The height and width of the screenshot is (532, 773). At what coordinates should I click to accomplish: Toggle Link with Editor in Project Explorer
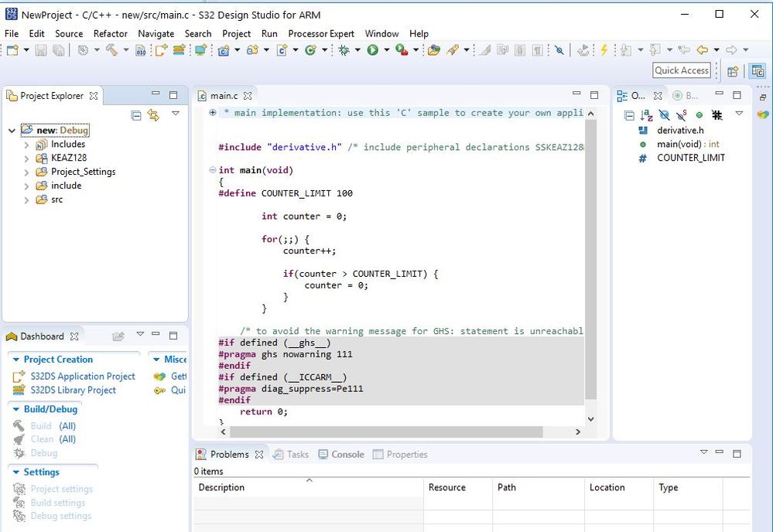tap(154, 116)
